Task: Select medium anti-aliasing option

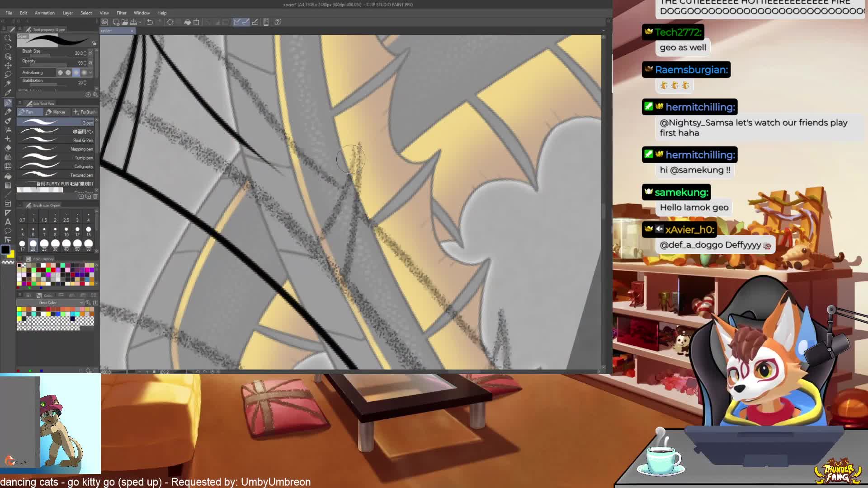Action: pyautogui.click(x=76, y=73)
